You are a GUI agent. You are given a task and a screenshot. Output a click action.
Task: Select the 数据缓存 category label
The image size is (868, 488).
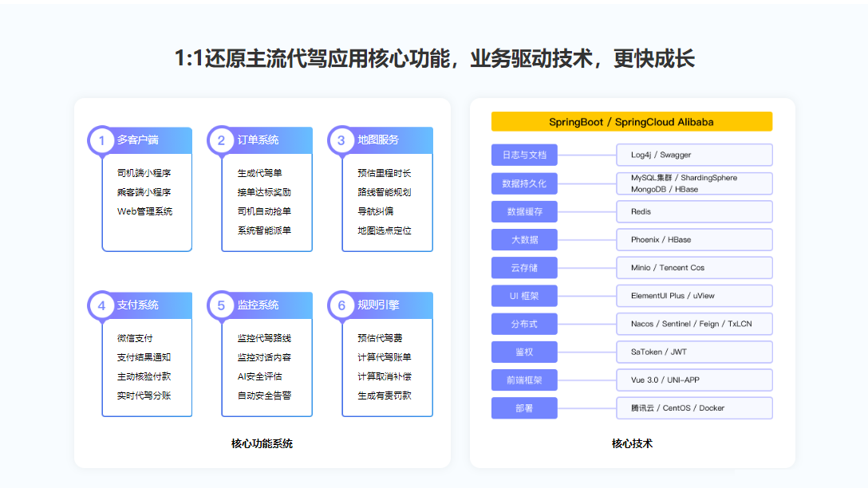524,211
